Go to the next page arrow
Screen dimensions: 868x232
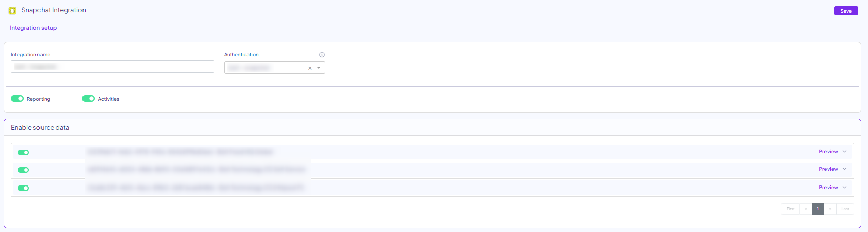tap(830, 209)
